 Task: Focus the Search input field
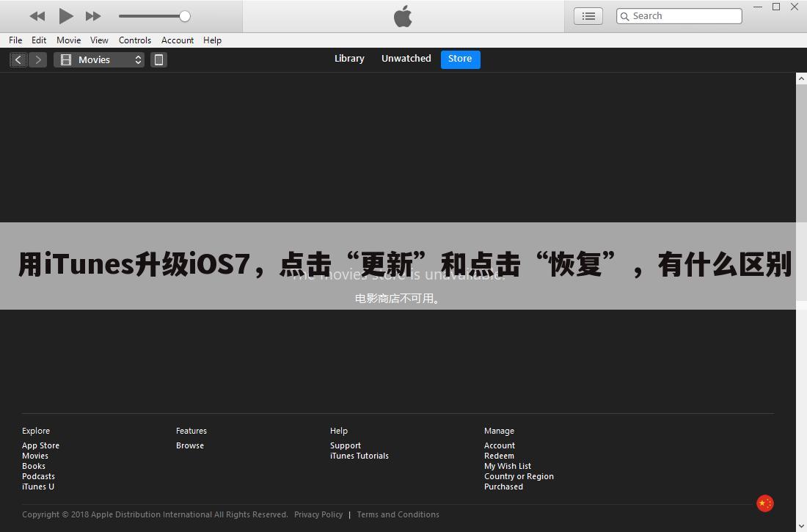(x=679, y=16)
